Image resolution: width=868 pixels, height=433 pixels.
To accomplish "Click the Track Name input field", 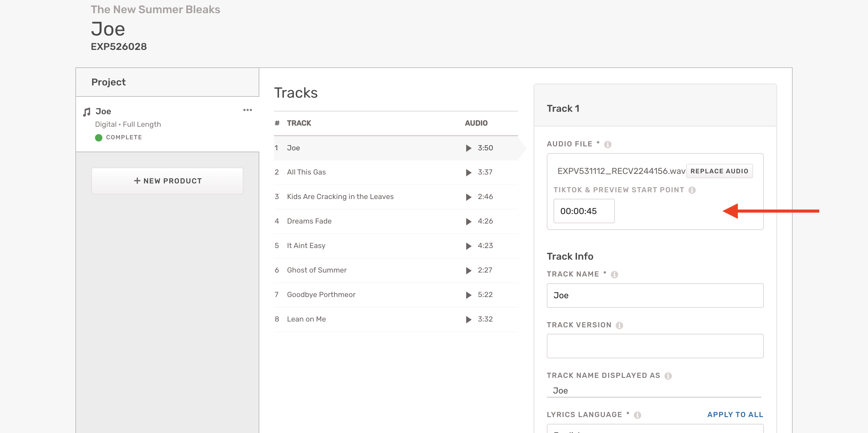I will [x=655, y=295].
